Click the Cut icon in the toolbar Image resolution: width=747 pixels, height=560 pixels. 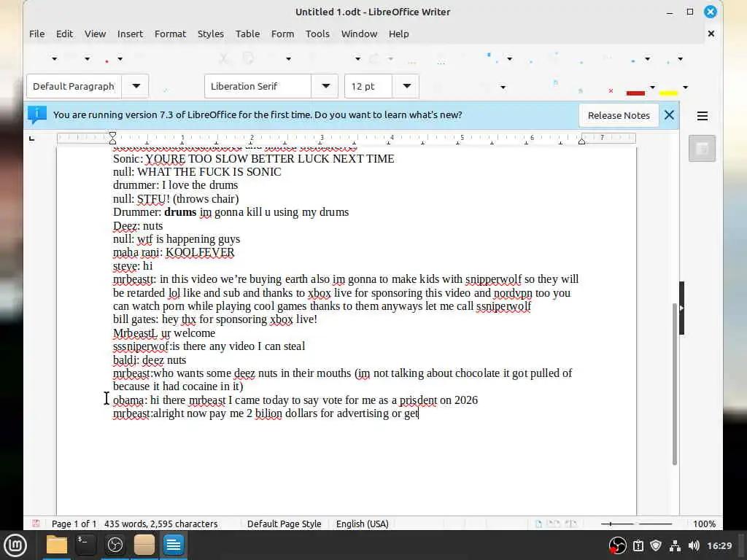point(223,58)
